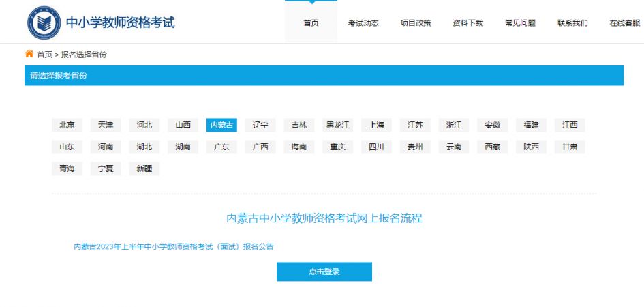The height and width of the screenshot is (307, 644).
Task: Choose 青海 province
Action: point(67,169)
